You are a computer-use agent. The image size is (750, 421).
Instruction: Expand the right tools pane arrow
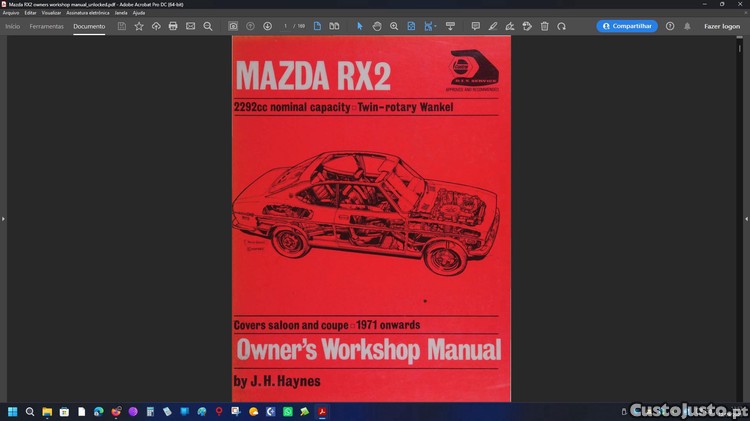click(746, 219)
